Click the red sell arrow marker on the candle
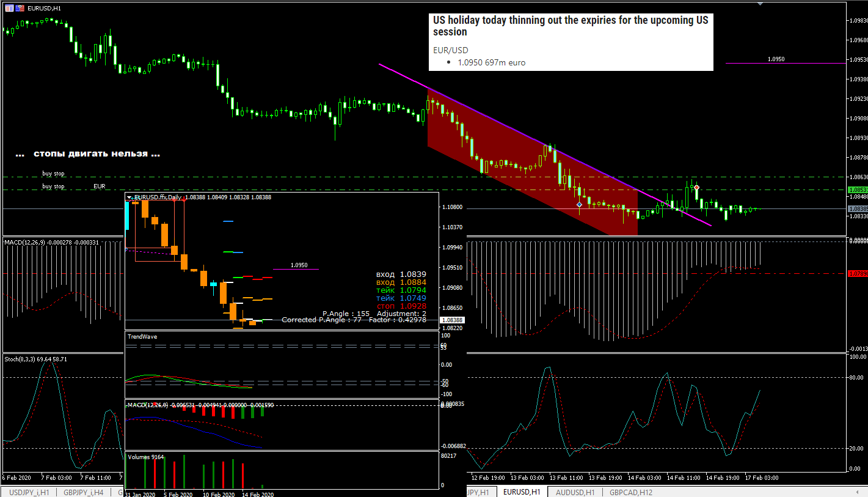Image resolution: width=868 pixels, height=497 pixels. click(696, 188)
